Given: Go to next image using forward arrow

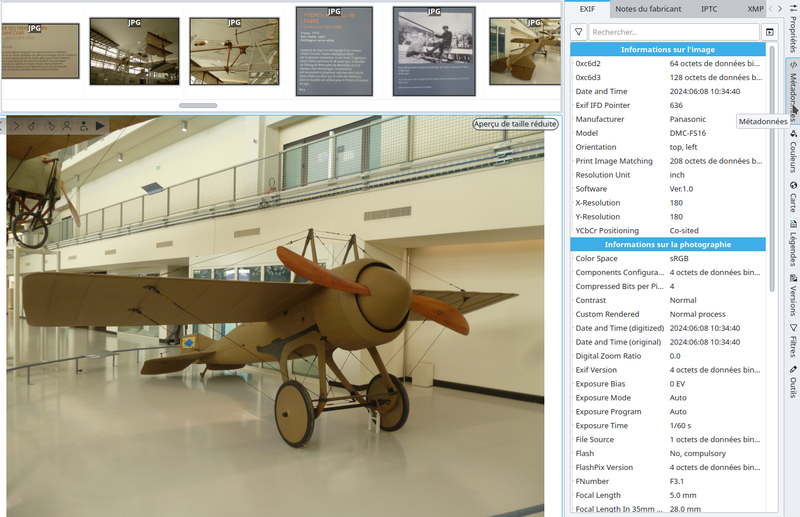Looking at the screenshot, I should click(15, 125).
